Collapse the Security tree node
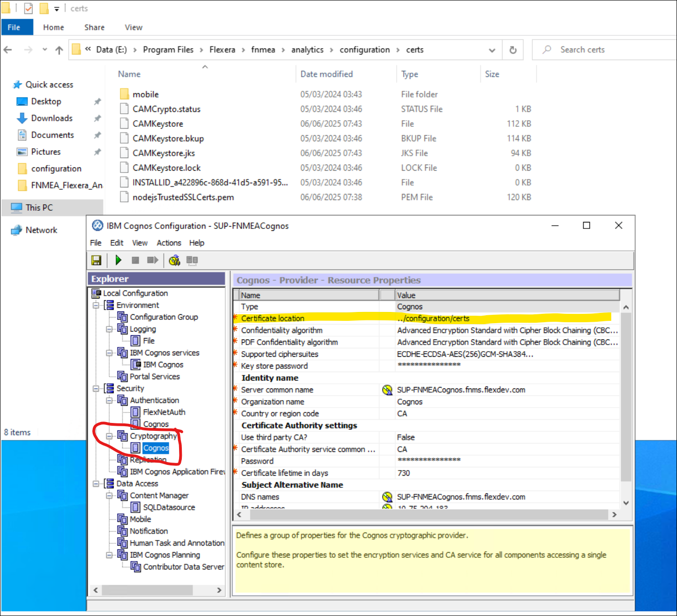 [96, 388]
